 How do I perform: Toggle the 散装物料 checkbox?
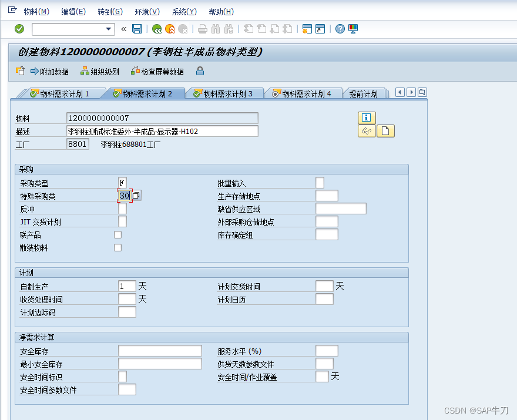pos(117,247)
